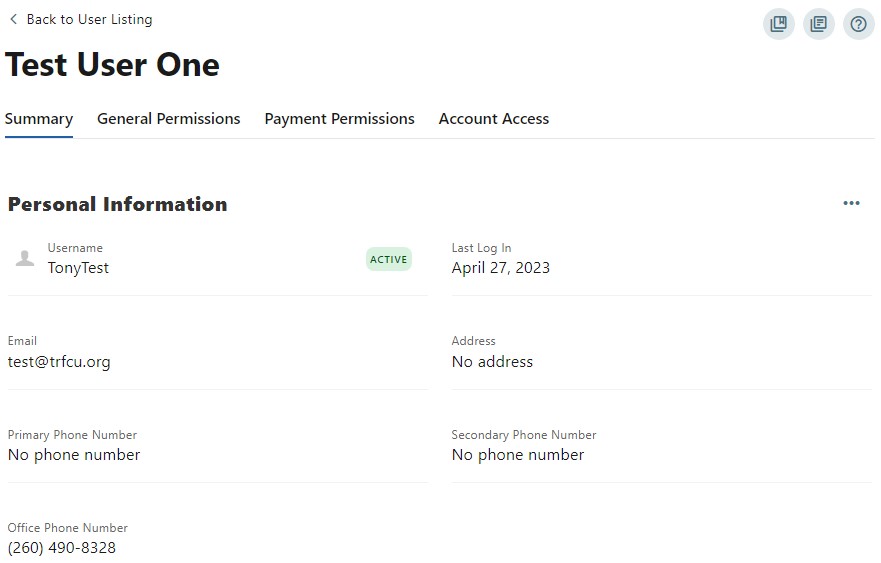
Task: Switch to the Account Access tab
Action: 493,119
